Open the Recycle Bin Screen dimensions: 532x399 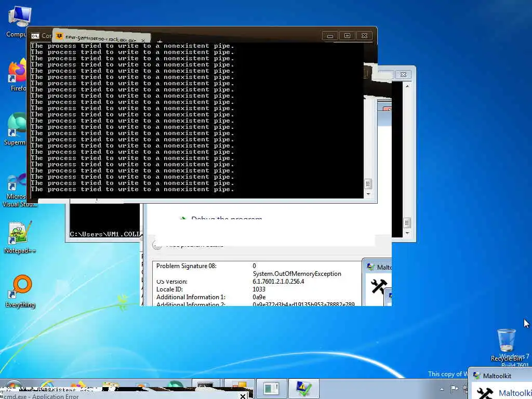point(506,345)
